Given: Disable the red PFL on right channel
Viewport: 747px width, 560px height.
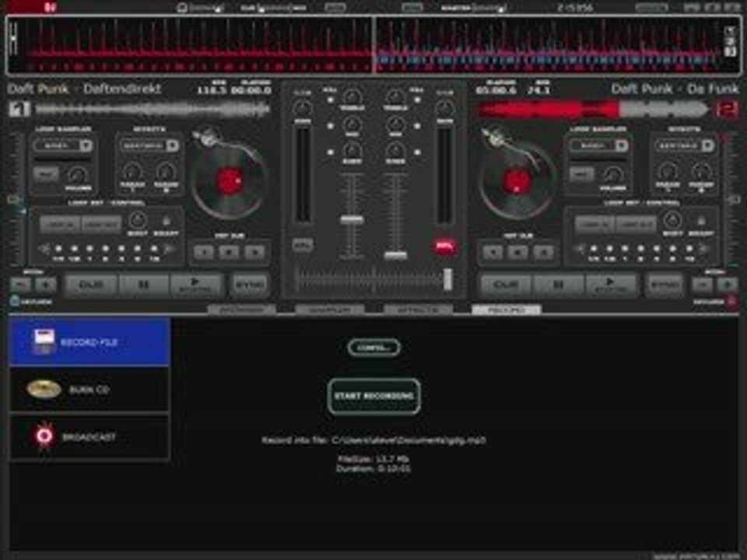Looking at the screenshot, I should 445,247.
